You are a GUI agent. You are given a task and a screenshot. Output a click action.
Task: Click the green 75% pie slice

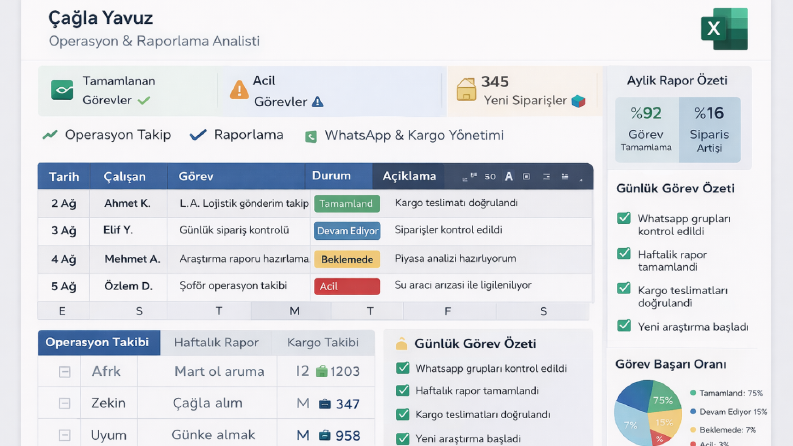(662, 397)
